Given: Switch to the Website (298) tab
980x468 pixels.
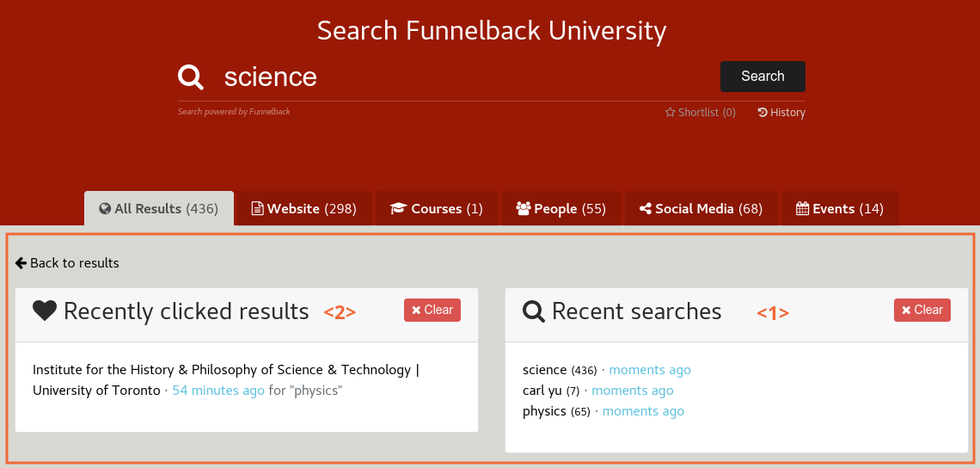Looking at the screenshot, I should pyautogui.click(x=304, y=208).
